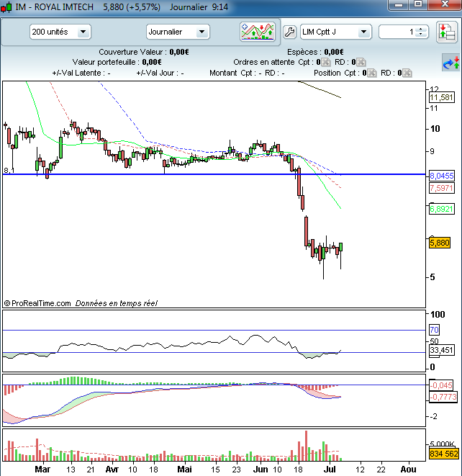The width and height of the screenshot is (462, 476).
Task: Decrease quantity with the down stepper arrow
Action: (420, 35)
